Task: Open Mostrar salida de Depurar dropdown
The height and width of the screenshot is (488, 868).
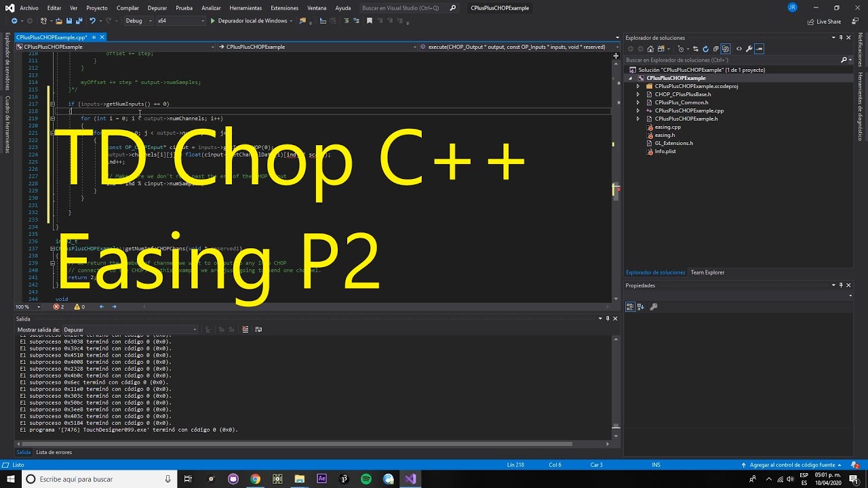Action: coord(130,329)
